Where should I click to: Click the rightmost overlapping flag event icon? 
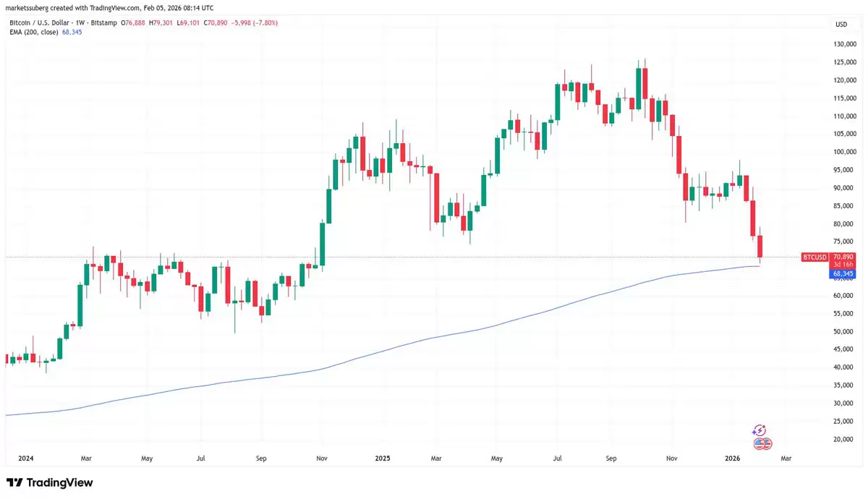[x=767, y=443]
